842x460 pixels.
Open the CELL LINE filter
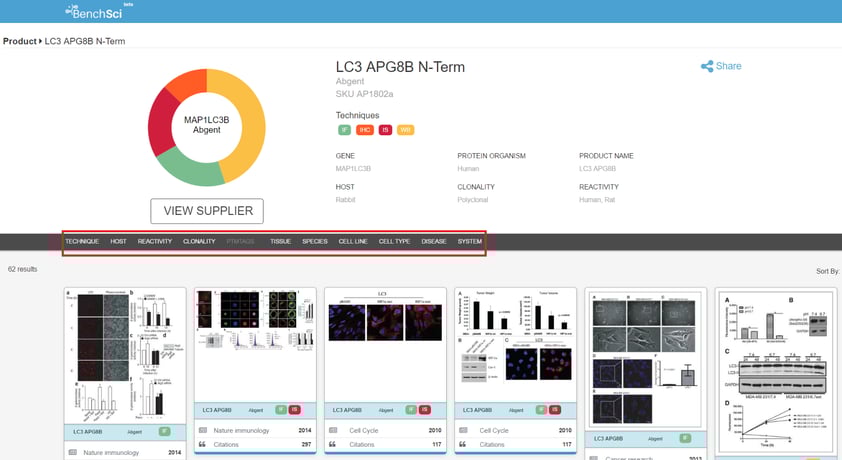[353, 242]
